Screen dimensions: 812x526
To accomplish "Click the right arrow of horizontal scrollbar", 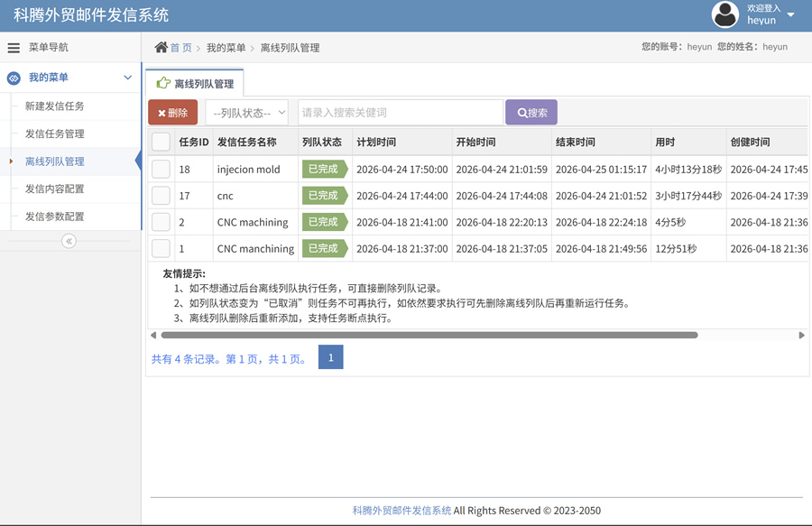I will point(801,336).
